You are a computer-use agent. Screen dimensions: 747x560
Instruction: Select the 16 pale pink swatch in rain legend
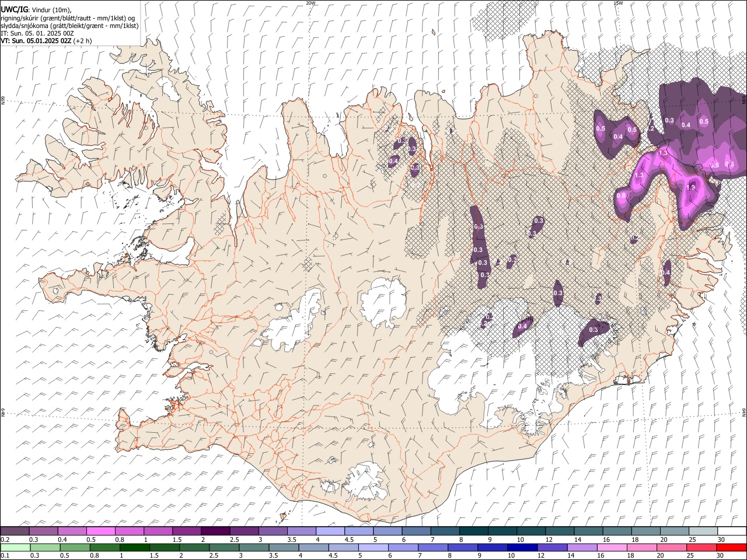tap(612, 547)
